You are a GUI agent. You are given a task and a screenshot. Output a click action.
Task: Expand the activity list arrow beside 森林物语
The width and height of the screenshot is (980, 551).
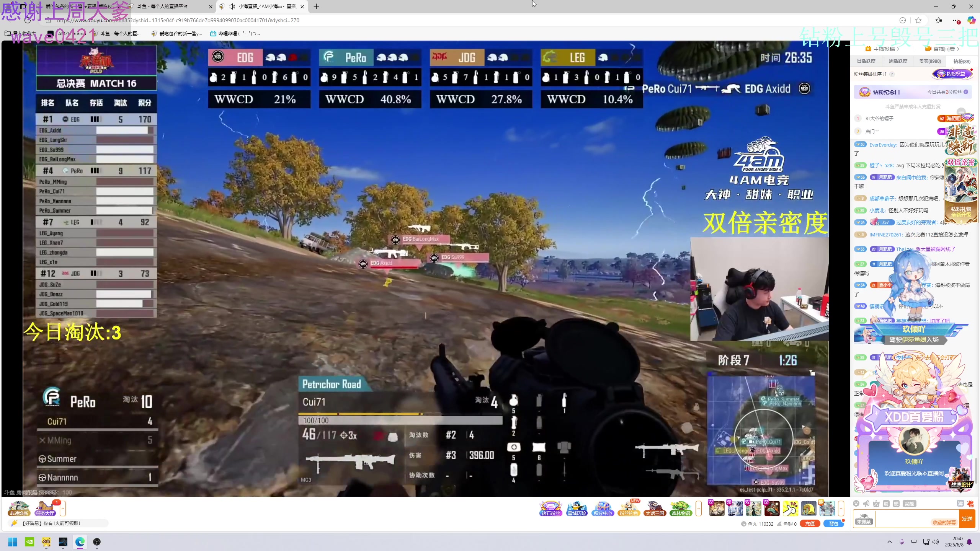coord(699,509)
